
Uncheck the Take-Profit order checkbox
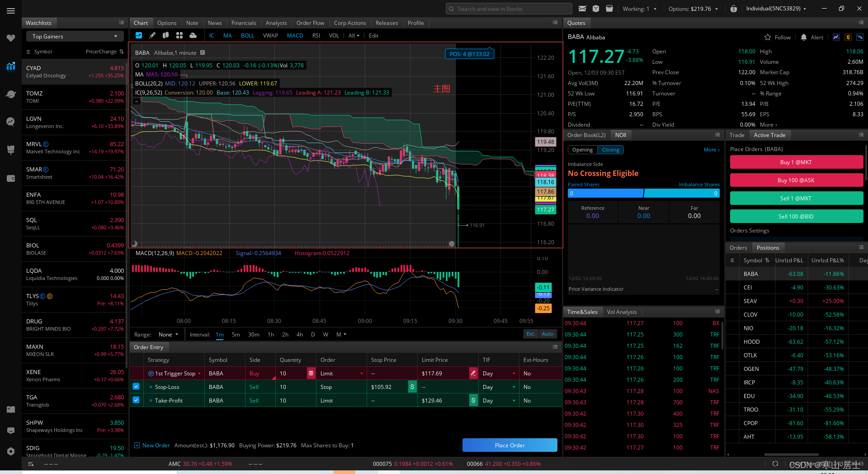pos(136,400)
